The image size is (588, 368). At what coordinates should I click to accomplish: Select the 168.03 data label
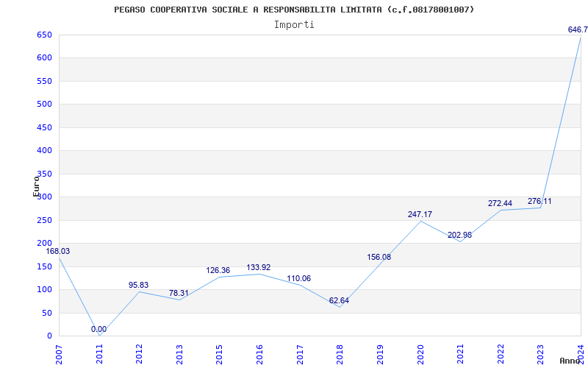tap(58, 251)
